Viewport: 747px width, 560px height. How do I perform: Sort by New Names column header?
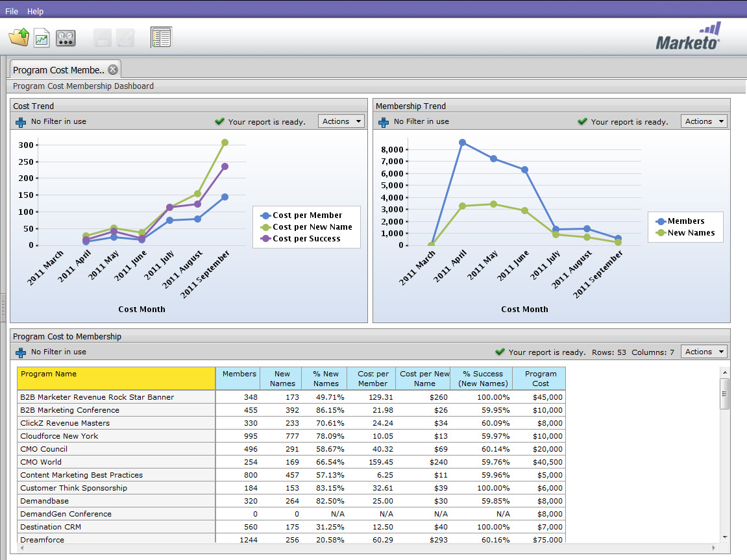pos(281,378)
